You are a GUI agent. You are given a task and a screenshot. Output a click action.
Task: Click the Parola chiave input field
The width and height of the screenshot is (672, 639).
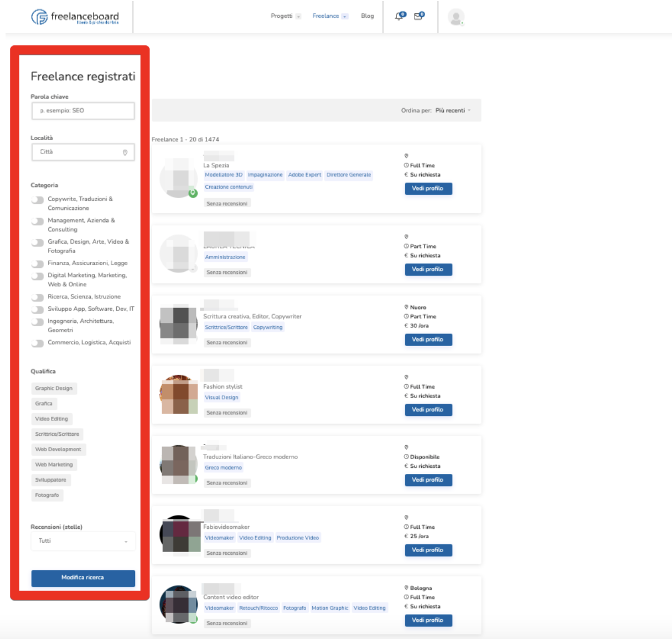tap(83, 111)
